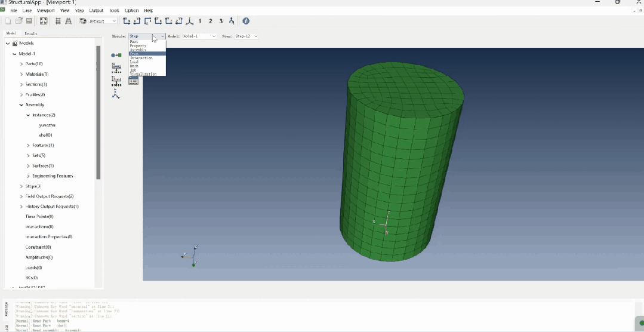644x332 pixels.
Task: Open the Default display dropdown
Action: (103, 21)
